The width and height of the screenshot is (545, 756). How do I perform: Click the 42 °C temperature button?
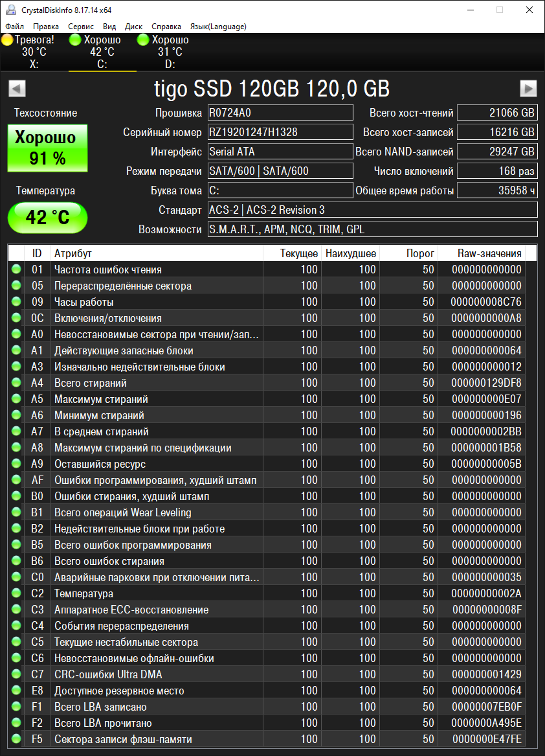tap(47, 218)
